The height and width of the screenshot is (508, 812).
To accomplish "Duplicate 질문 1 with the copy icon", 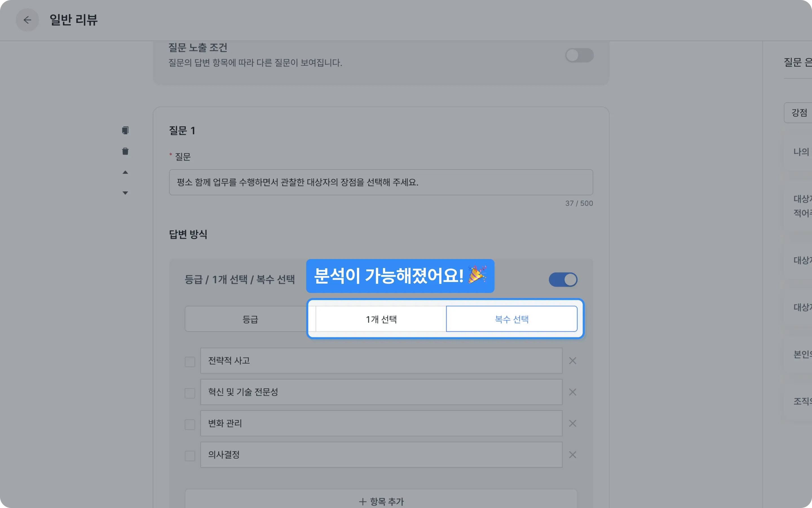I will (125, 130).
